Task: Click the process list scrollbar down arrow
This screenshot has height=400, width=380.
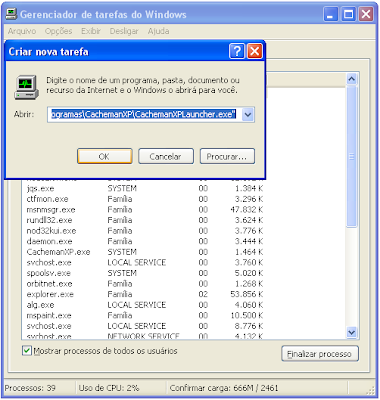Action: [x=351, y=332]
